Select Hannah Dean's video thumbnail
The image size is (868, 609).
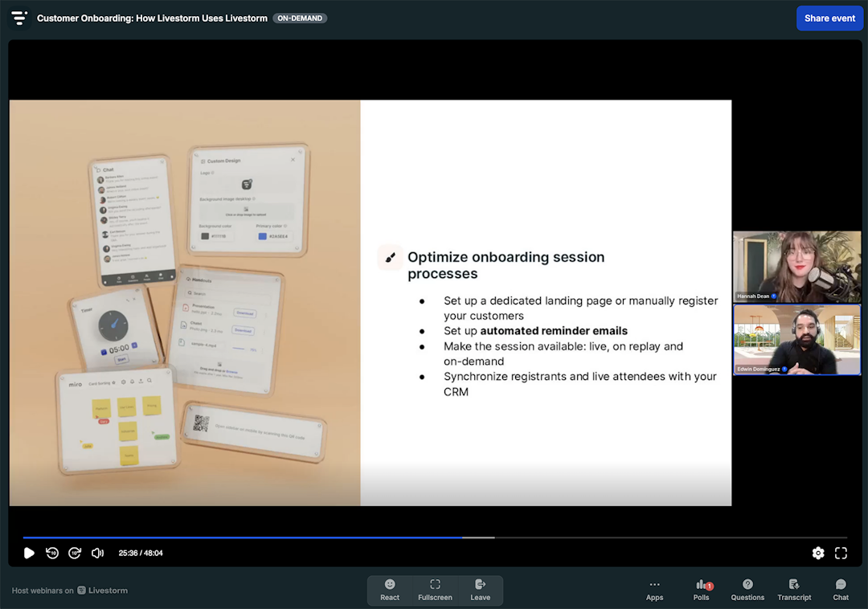point(796,267)
